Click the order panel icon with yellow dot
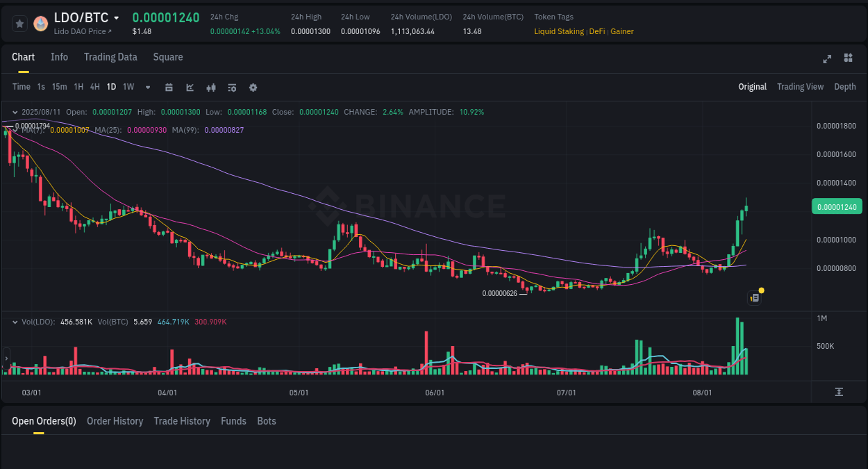The width and height of the screenshot is (868, 469). click(754, 297)
